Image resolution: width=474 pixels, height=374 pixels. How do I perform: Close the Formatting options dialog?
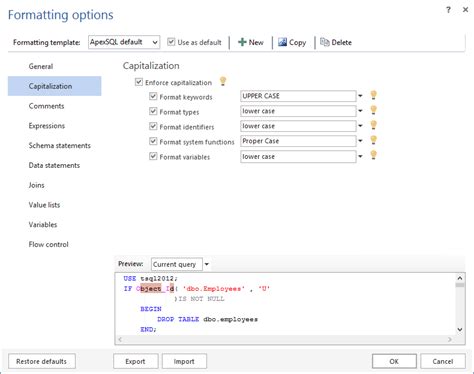[x=465, y=10]
